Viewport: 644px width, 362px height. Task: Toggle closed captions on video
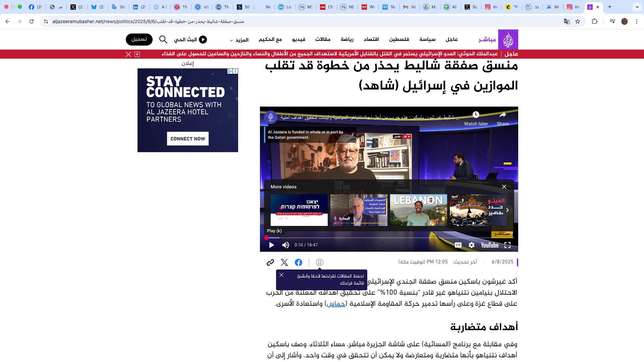pos(458,245)
